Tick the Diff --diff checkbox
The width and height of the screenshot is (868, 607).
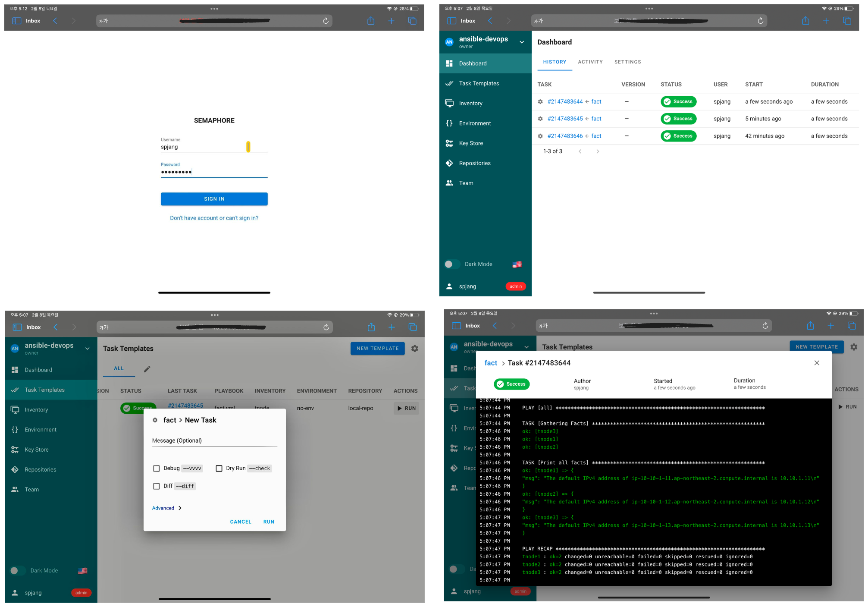pos(157,486)
